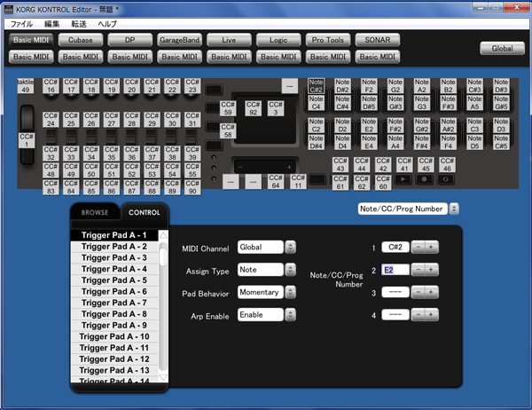Select pad labeled Note F2
Image resolution: width=532 pixels, height=410 pixels.
pos(369,86)
